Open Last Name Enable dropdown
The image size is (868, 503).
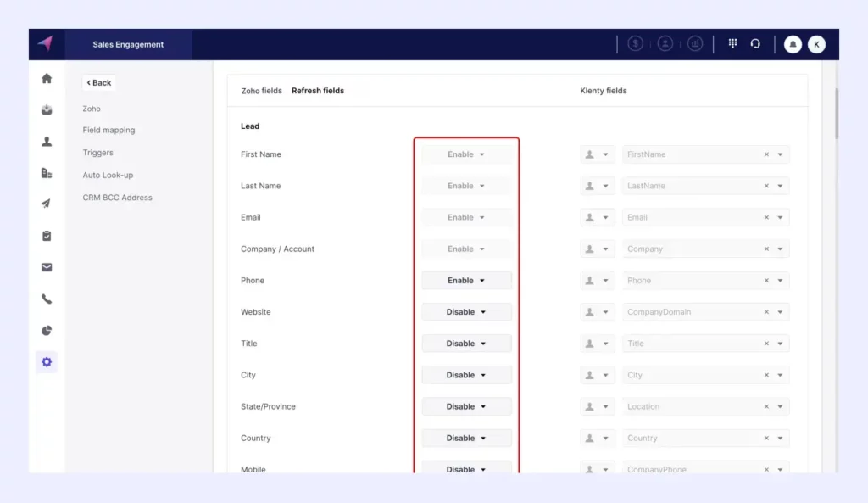[x=466, y=186]
